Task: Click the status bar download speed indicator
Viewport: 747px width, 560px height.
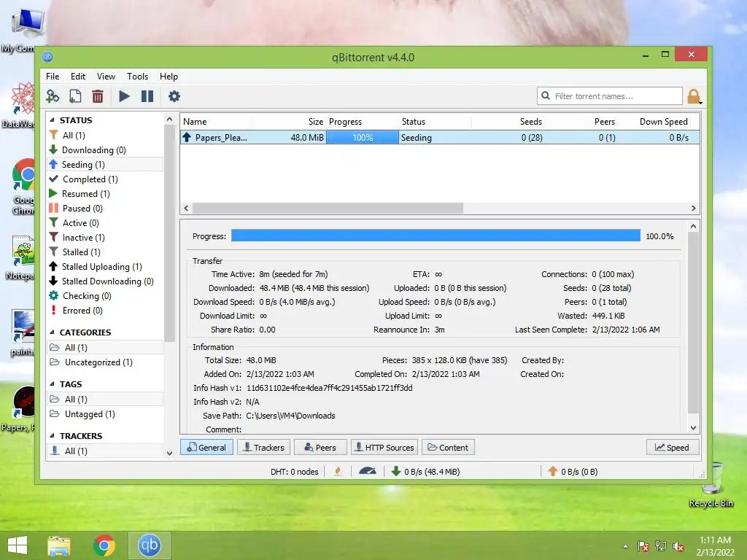Action: point(426,472)
